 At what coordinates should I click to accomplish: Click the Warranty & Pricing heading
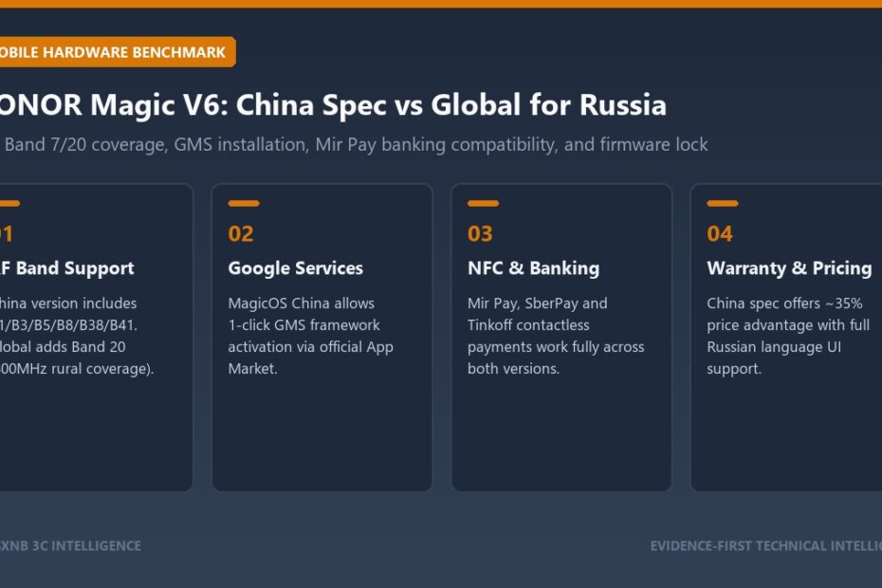point(789,267)
